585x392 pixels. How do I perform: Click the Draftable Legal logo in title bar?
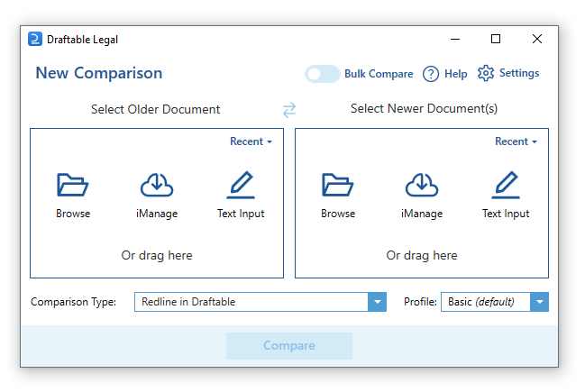pyautogui.click(x=35, y=39)
